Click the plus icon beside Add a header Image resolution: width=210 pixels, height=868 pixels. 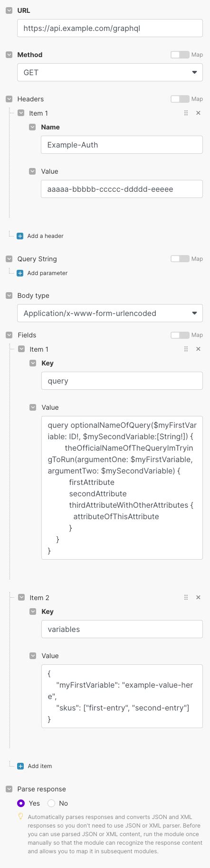(20, 236)
